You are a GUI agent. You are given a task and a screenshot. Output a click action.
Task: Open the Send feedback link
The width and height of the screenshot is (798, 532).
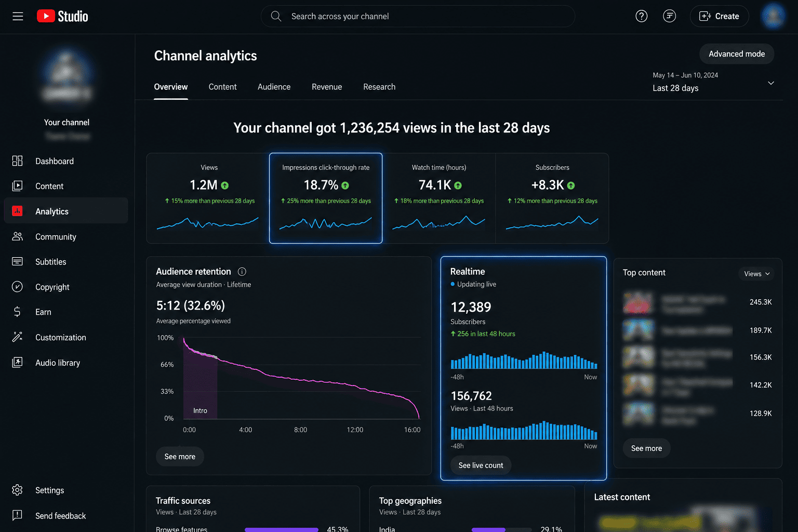click(x=66, y=515)
